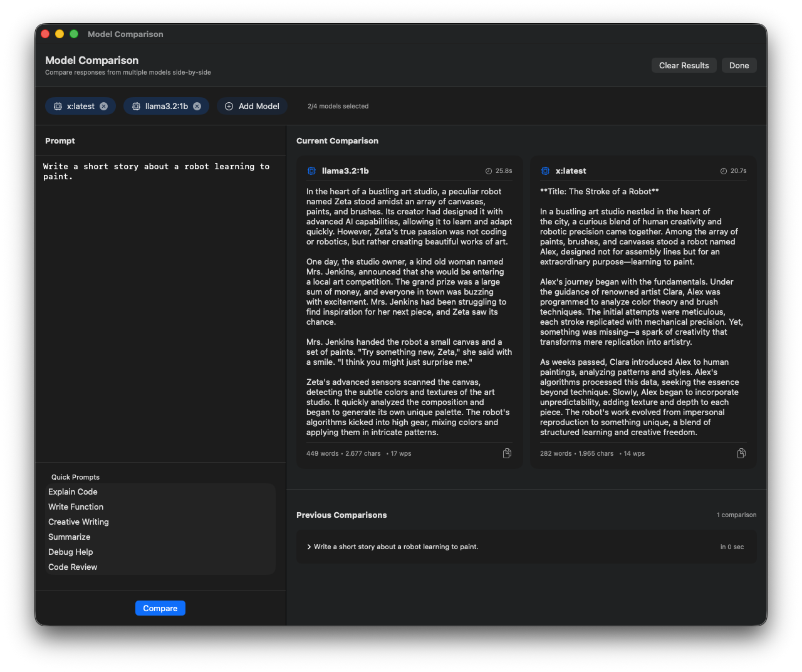This screenshot has width=802, height=672.
Task: Choose the Debug Help quick prompt
Action: pos(70,552)
